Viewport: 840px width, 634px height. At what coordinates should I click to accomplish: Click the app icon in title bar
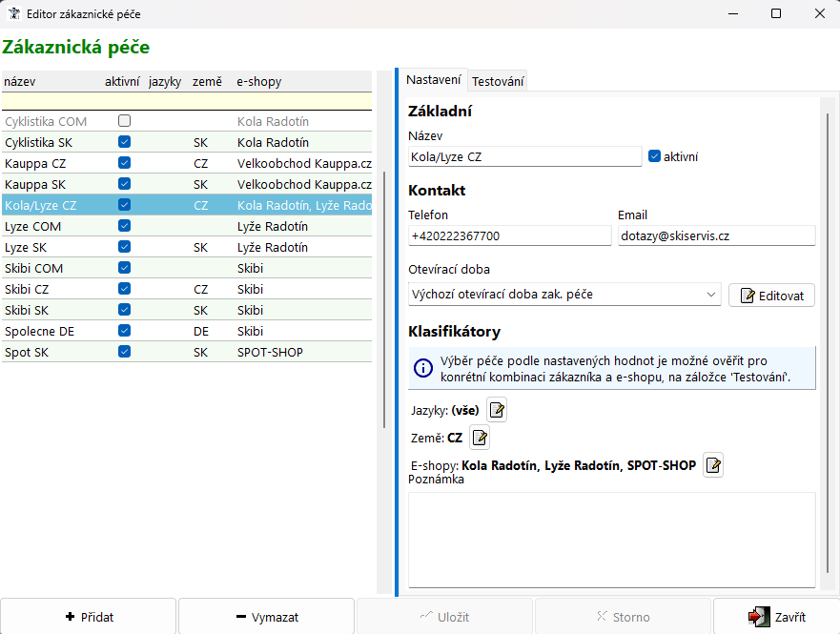(14, 14)
